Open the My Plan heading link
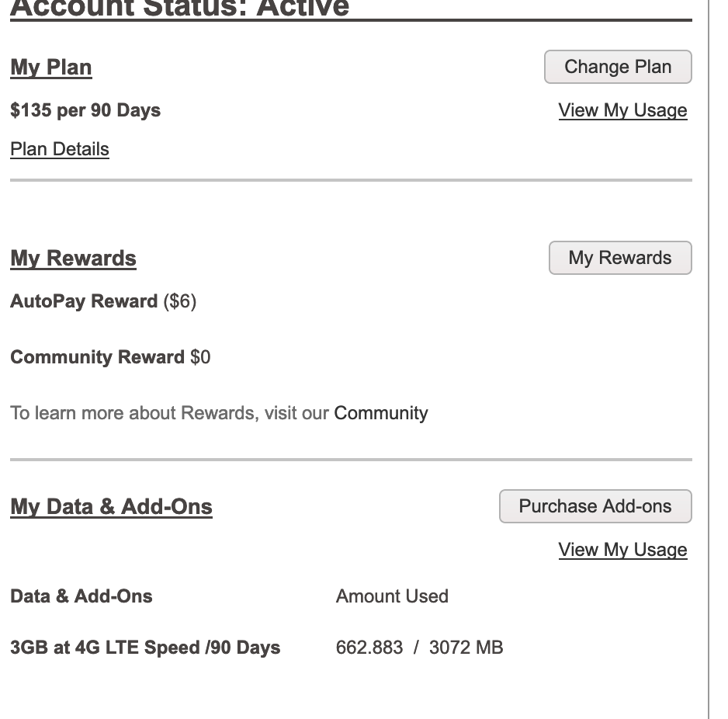This screenshot has width=728, height=719. point(50,68)
